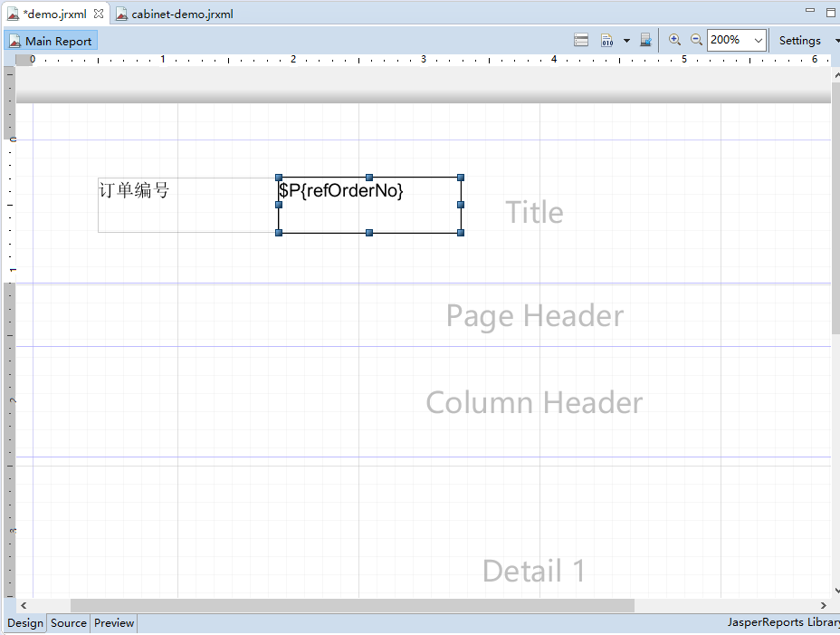Switch to the Preview tab
The image size is (840, 635).
click(x=113, y=623)
